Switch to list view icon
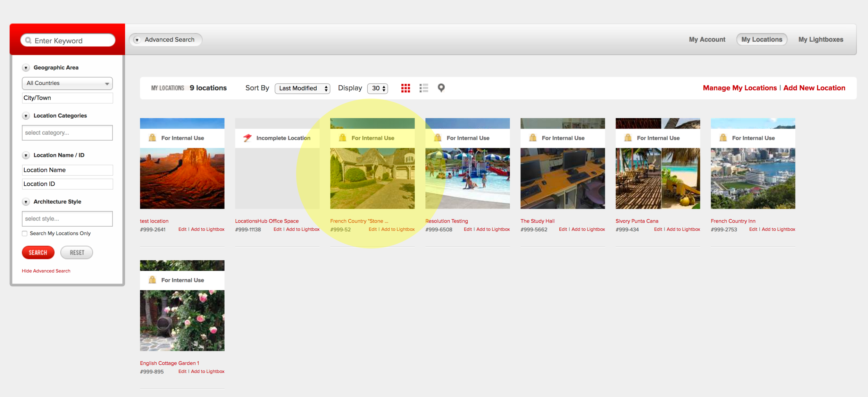The width and height of the screenshot is (868, 397). (x=424, y=88)
